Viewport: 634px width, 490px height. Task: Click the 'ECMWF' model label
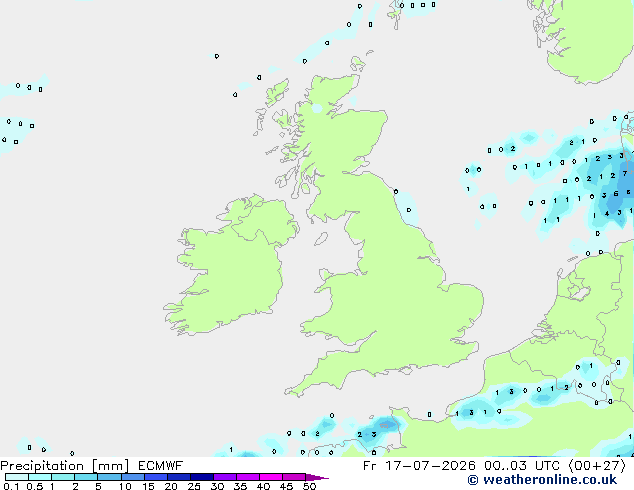(x=161, y=466)
